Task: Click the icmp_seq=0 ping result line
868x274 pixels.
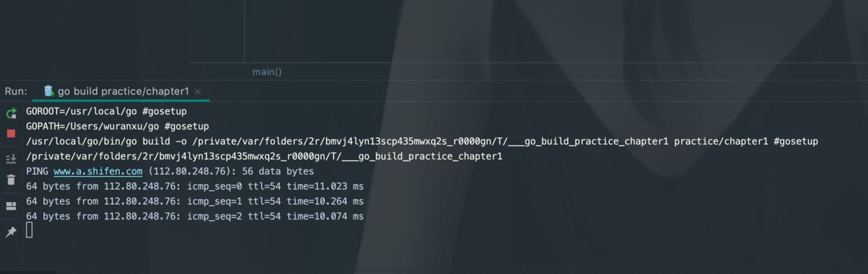Action: tap(195, 187)
